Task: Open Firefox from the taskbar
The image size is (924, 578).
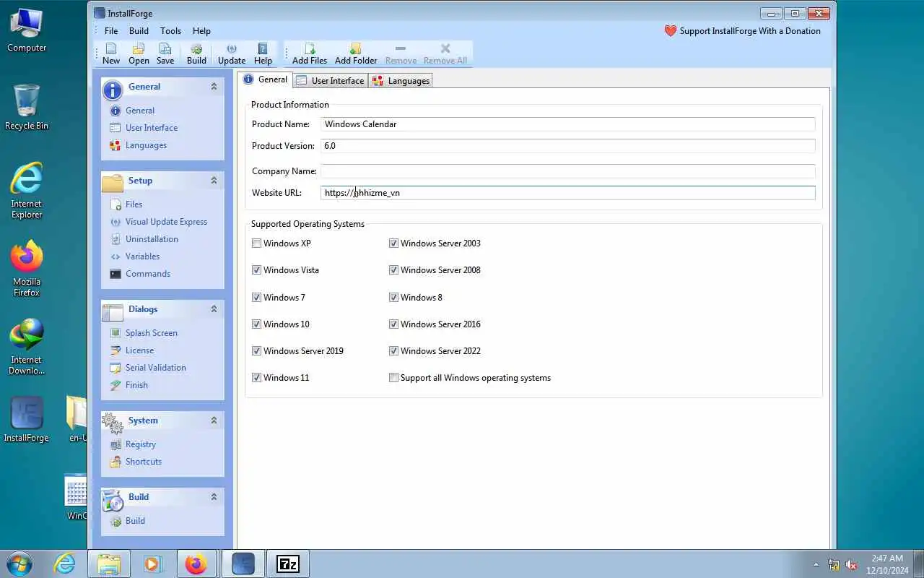Action: 196,564
